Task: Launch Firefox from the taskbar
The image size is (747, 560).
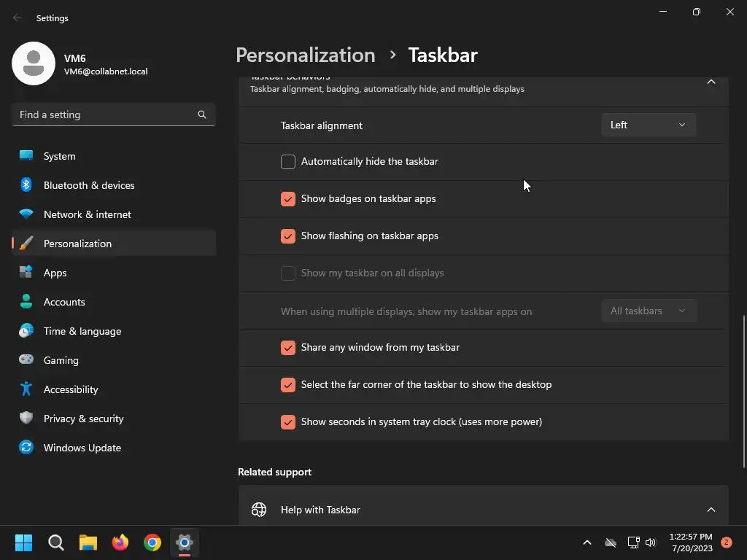Action: point(120,542)
